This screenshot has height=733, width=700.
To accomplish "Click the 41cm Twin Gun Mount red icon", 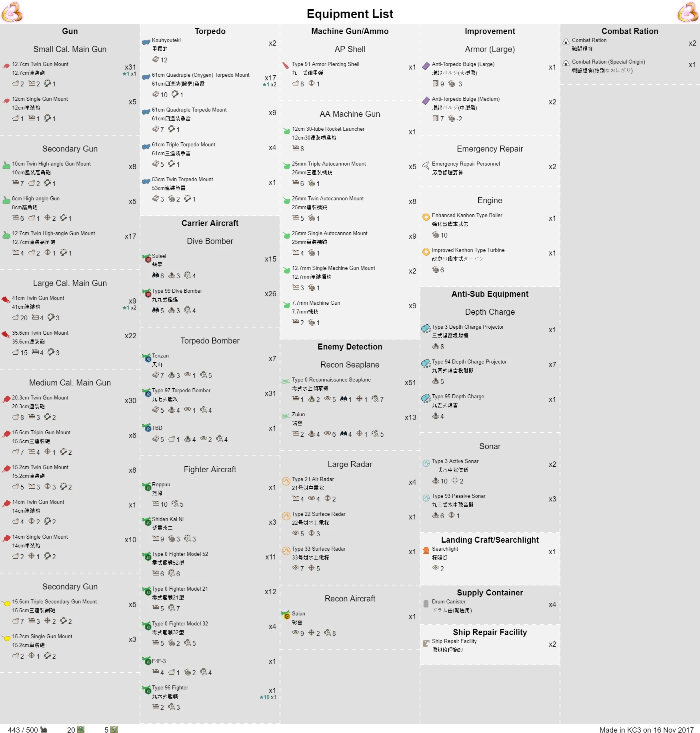I will point(6,300).
